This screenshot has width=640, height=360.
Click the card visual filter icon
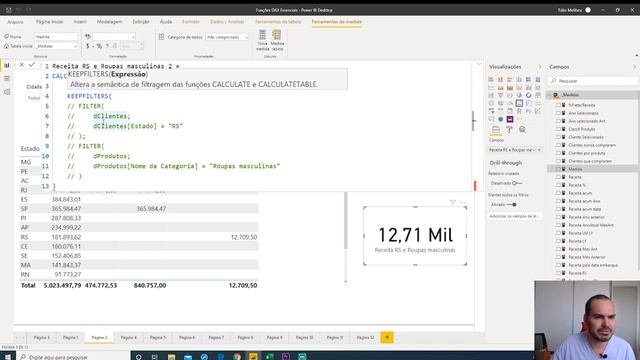[x=453, y=202]
